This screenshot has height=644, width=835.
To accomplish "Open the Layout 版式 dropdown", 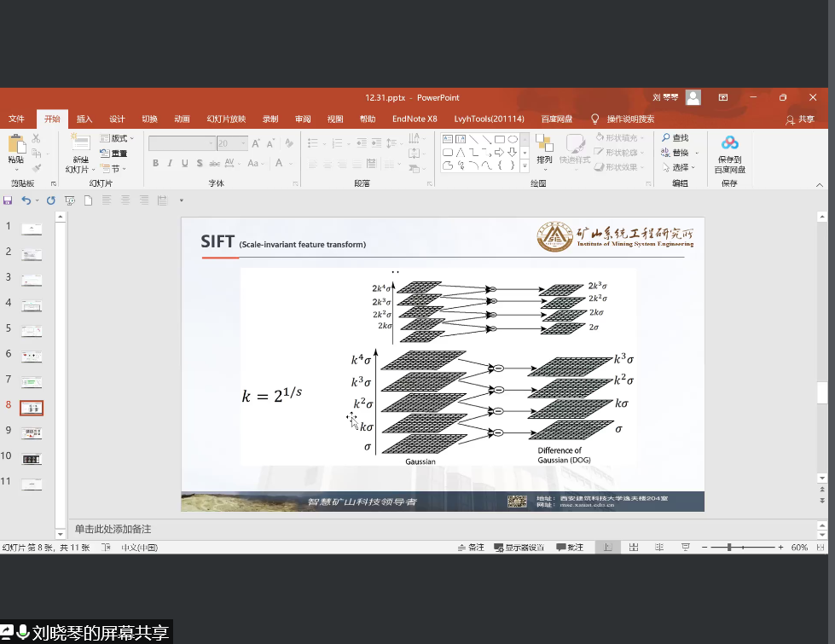I will (x=117, y=138).
